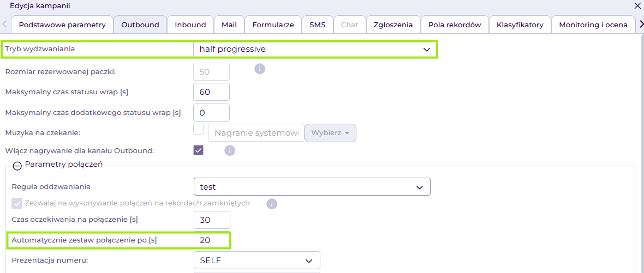Click info icon next to closed records option
The image size is (644, 273).
click(272, 204)
